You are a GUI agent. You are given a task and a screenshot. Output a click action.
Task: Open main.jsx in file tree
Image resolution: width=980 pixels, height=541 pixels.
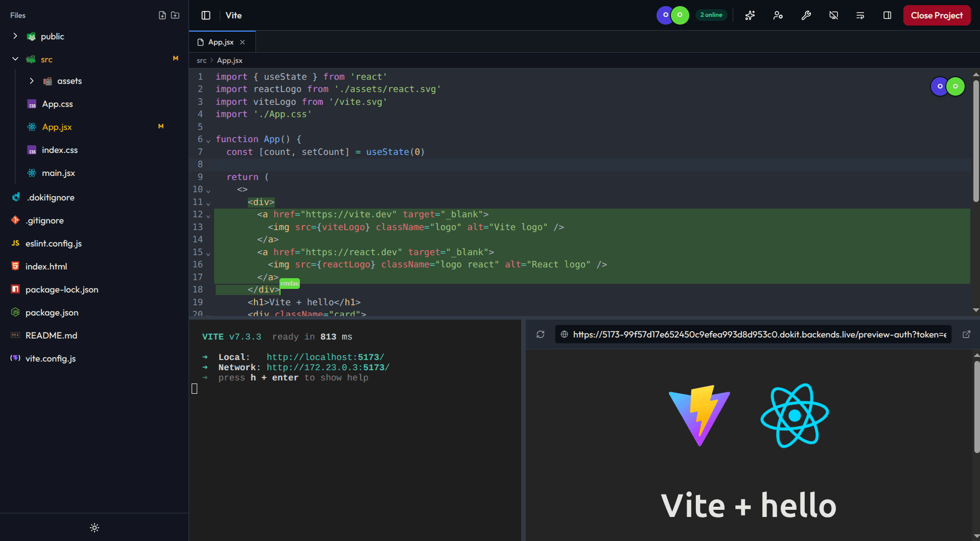click(58, 173)
